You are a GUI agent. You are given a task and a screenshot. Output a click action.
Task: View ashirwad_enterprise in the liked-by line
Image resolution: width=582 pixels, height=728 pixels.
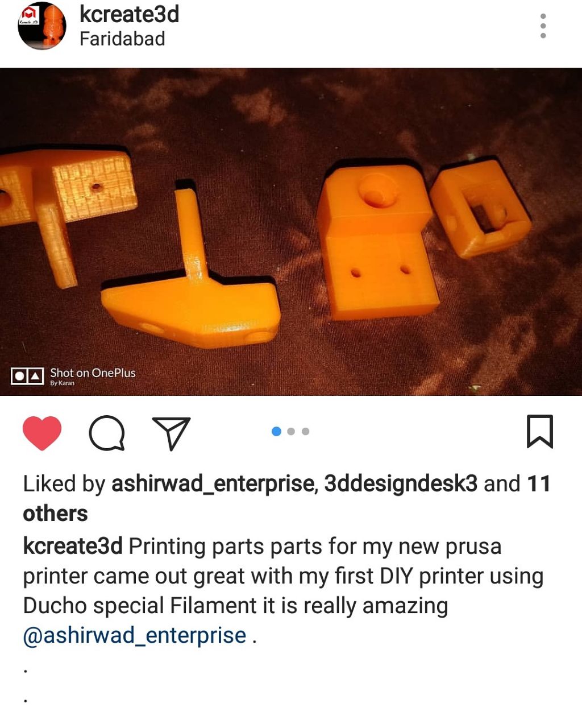click(213, 484)
